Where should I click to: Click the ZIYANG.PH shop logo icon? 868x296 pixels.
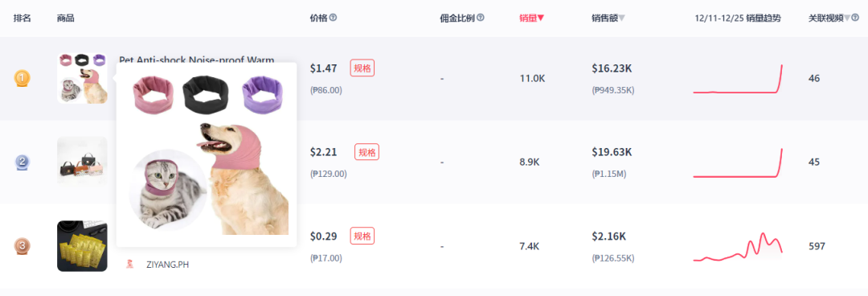click(129, 265)
